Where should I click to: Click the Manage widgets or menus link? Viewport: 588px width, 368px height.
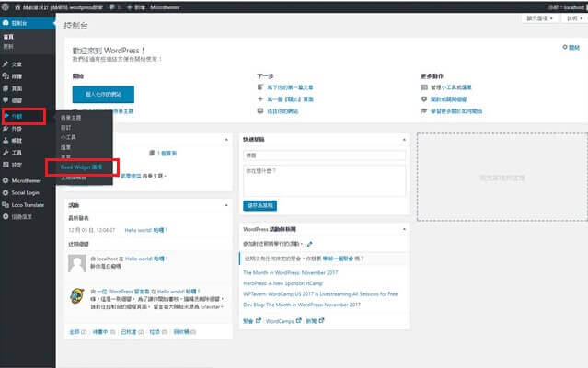(451, 87)
